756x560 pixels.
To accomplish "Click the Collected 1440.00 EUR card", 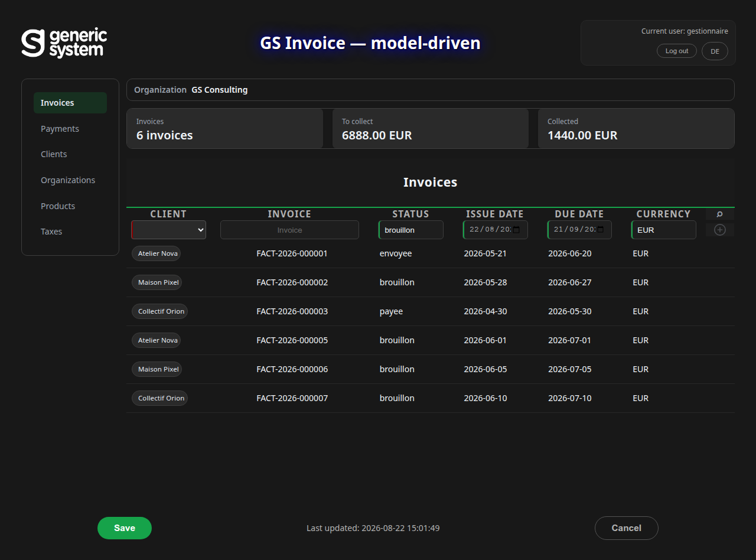I will coord(636,128).
